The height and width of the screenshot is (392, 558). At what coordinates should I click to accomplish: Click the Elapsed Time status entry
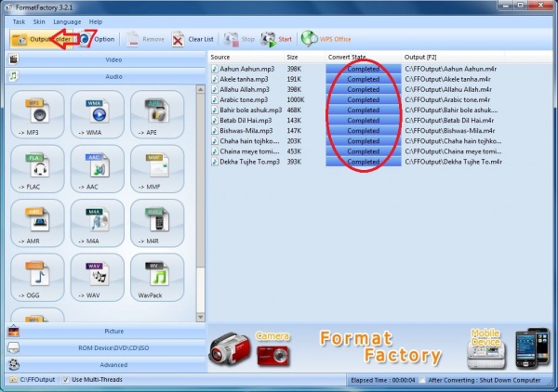click(383, 380)
